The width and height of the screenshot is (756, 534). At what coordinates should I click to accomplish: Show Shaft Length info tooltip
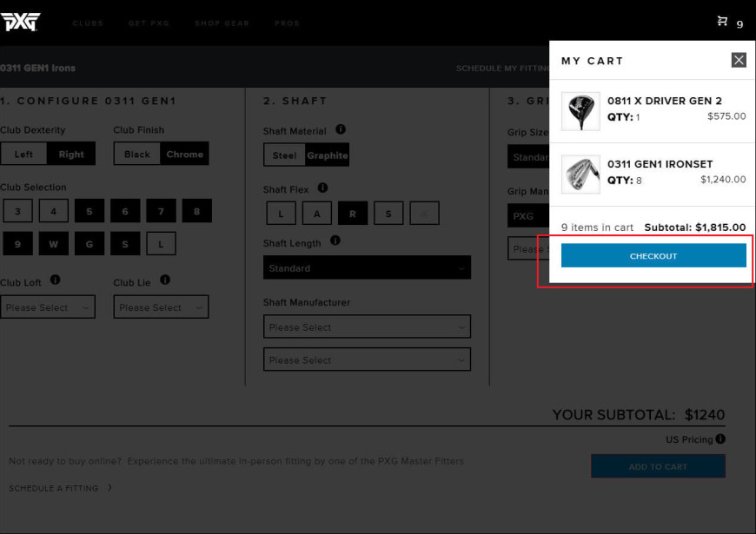335,241
